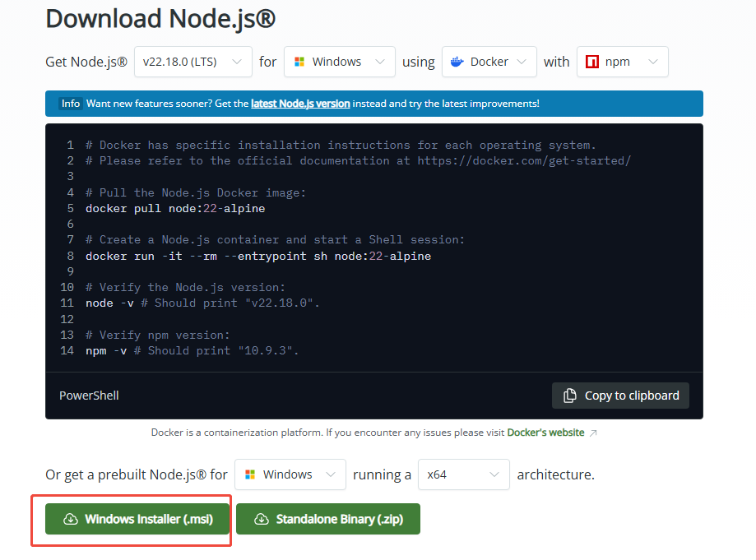Open the Windows platform dropdown in the top row

[340, 62]
